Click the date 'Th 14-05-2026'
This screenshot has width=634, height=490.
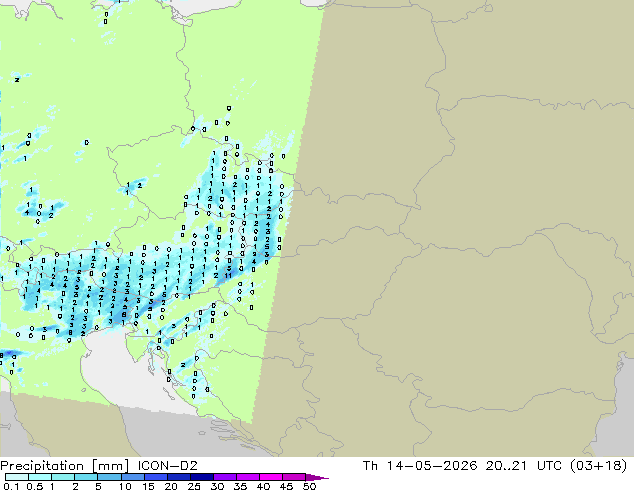[x=420, y=466]
